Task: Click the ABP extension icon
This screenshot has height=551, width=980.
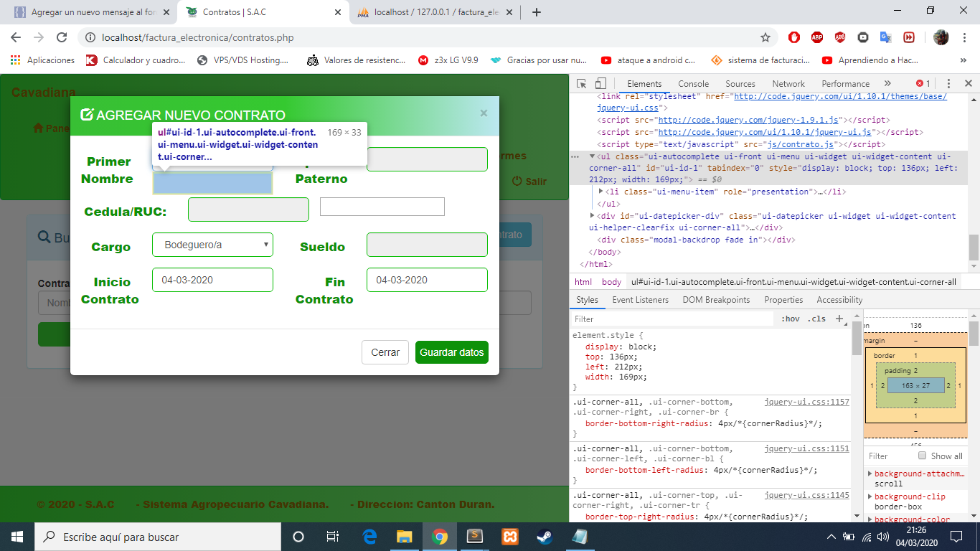Action: point(817,37)
